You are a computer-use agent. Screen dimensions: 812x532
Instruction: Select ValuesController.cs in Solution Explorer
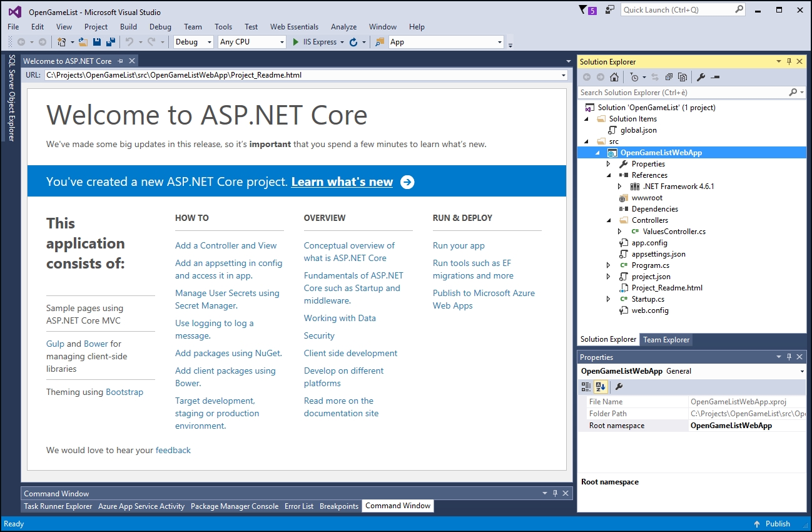click(x=674, y=232)
